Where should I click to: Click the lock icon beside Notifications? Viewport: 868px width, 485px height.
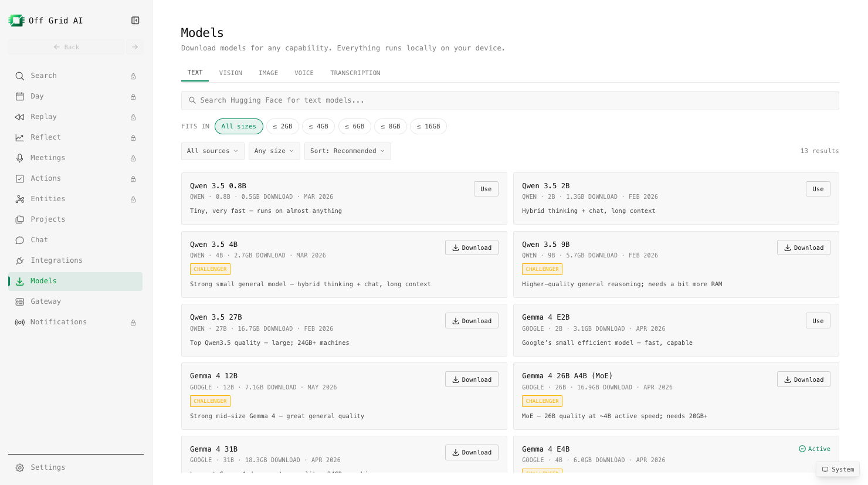[133, 323]
